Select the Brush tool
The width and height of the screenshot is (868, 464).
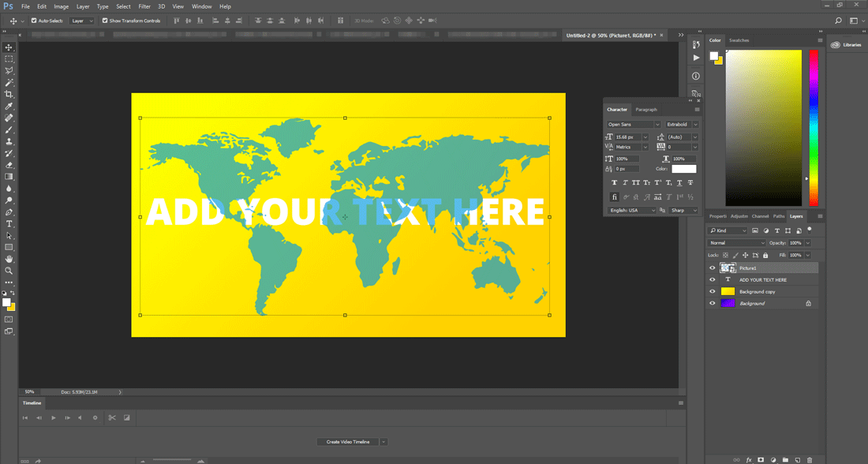9,129
